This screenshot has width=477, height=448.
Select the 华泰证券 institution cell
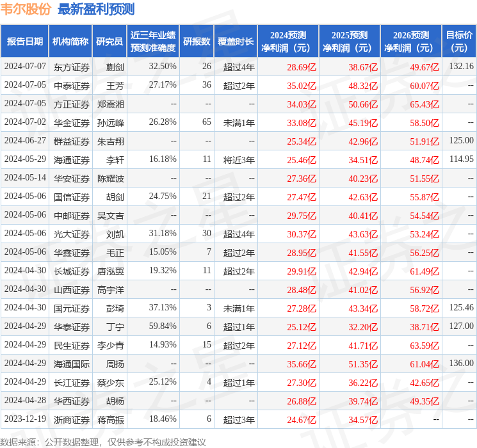coord(72,327)
